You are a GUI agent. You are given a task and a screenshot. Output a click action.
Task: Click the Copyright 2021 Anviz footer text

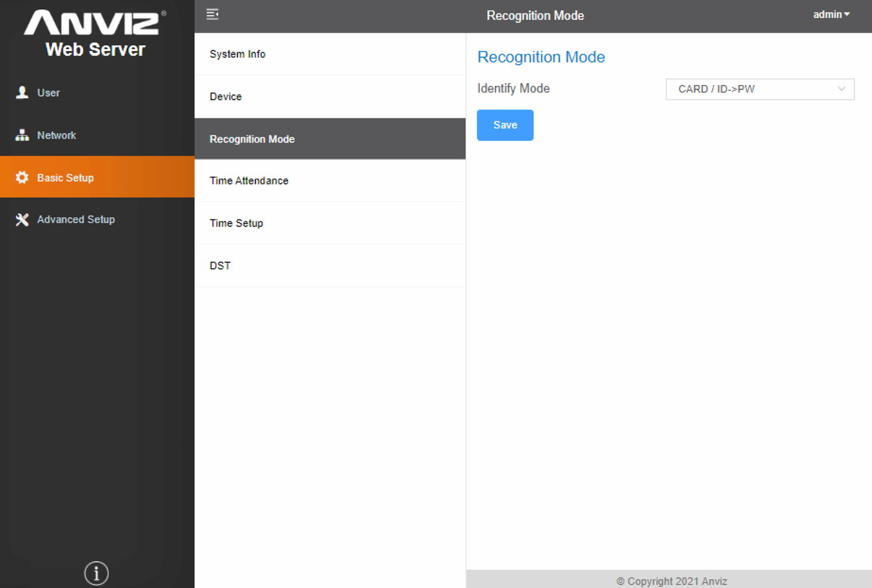[x=672, y=581]
